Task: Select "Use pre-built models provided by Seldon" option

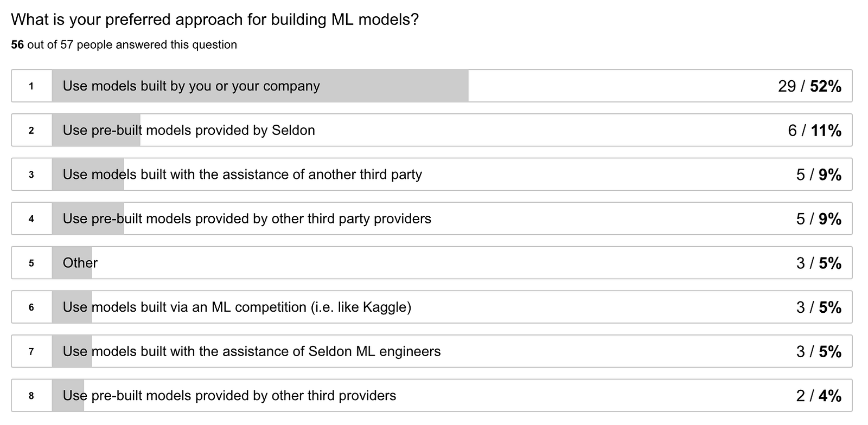Action: click(189, 131)
